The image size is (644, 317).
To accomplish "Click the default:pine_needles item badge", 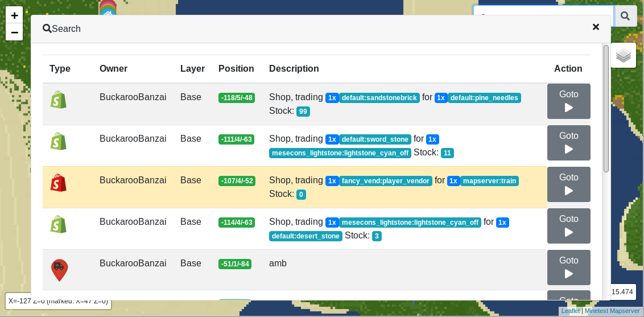I will pos(484,98).
